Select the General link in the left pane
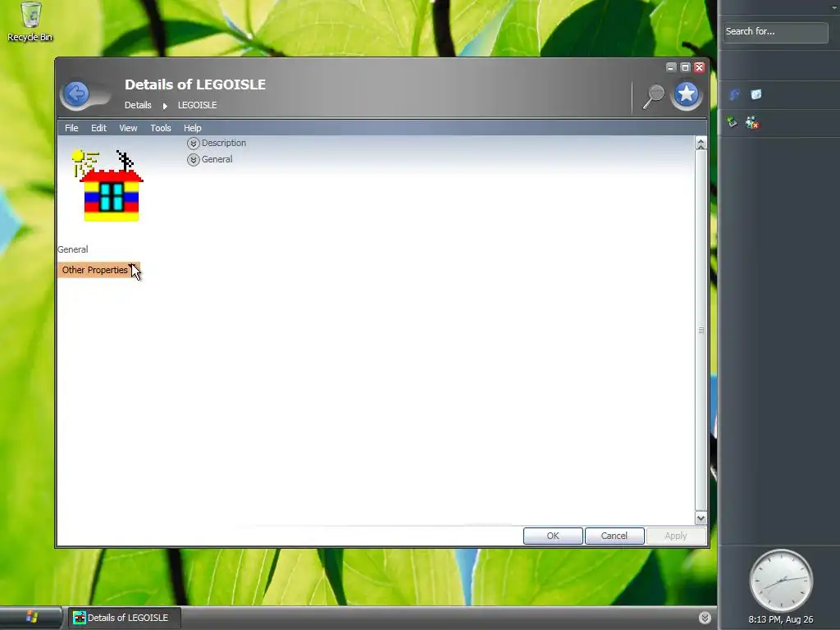Viewport: 840px width, 630px height. [73, 249]
